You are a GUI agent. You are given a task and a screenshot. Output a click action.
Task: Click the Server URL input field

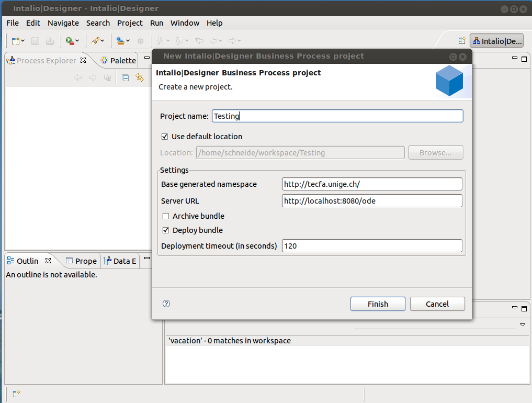(371, 201)
